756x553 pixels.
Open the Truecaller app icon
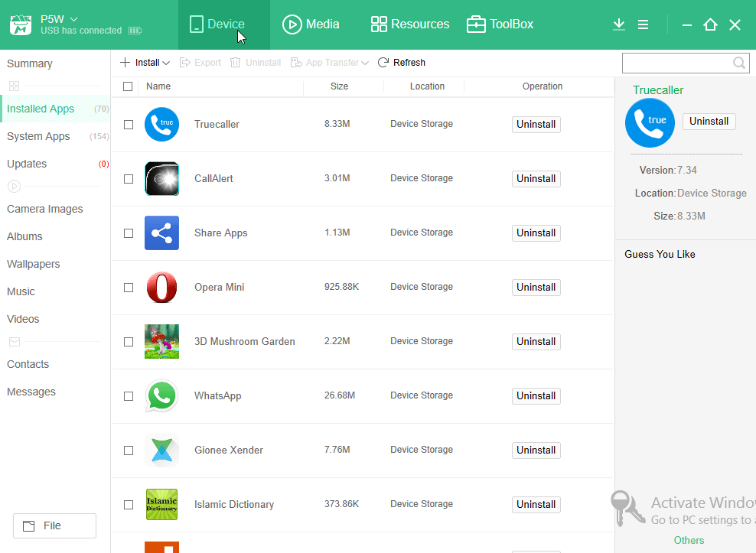pos(161,124)
